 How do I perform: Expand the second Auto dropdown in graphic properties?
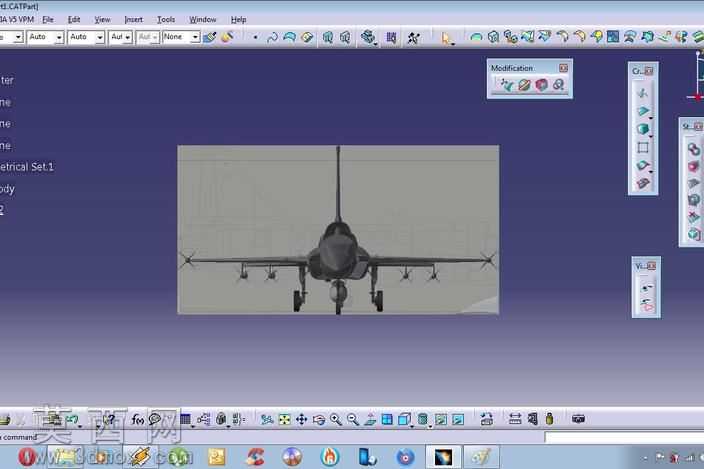pos(100,37)
